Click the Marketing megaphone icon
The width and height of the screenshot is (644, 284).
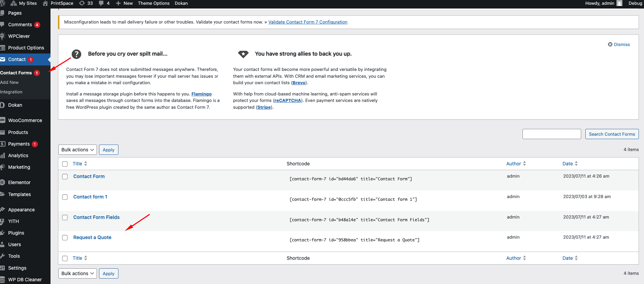[x=2, y=167]
